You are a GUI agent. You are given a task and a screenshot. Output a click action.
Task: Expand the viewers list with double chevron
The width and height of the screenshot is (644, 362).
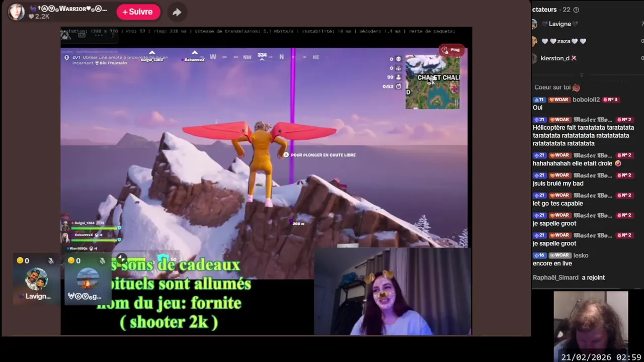click(582, 74)
